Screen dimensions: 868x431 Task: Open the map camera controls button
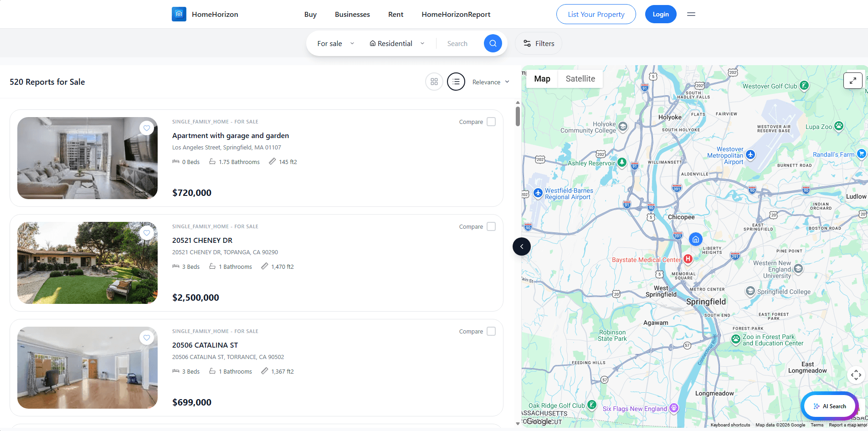[x=856, y=375]
